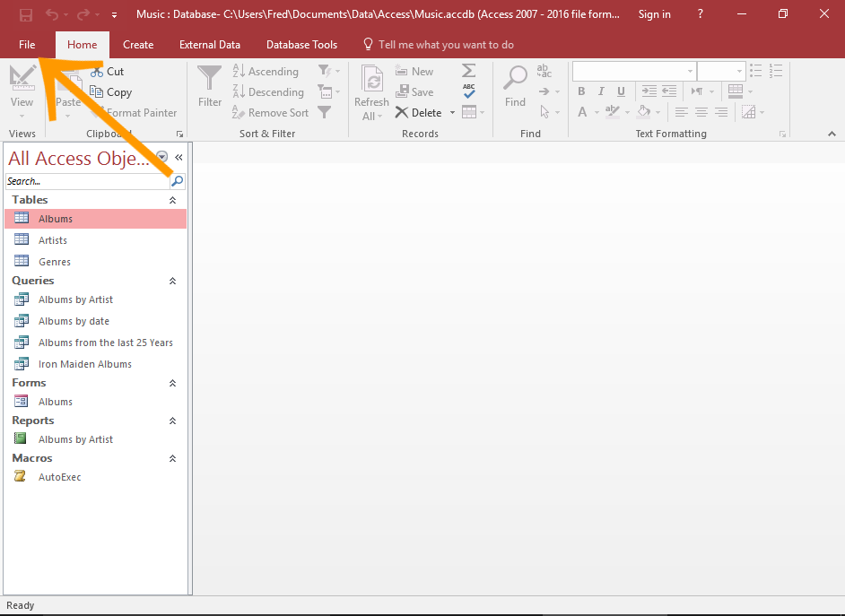This screenshot has width=845, height=616.
Task: Collapse the Queries group
Action: (172, 281)
